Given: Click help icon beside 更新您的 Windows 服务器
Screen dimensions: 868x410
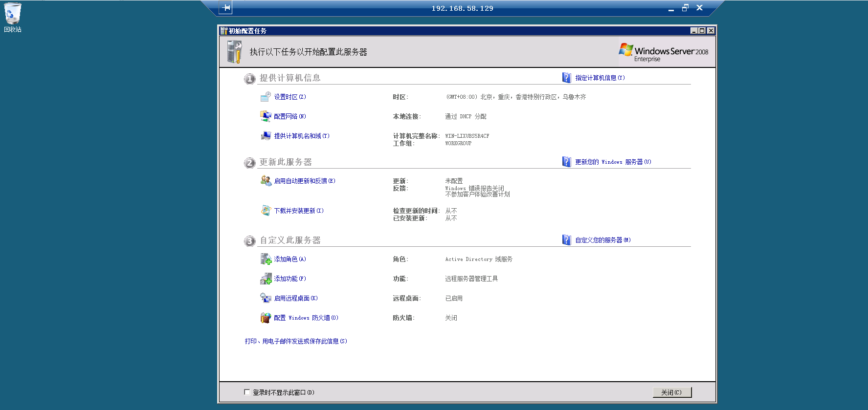Looking at the screenshot, I should [x=566, y=162].
